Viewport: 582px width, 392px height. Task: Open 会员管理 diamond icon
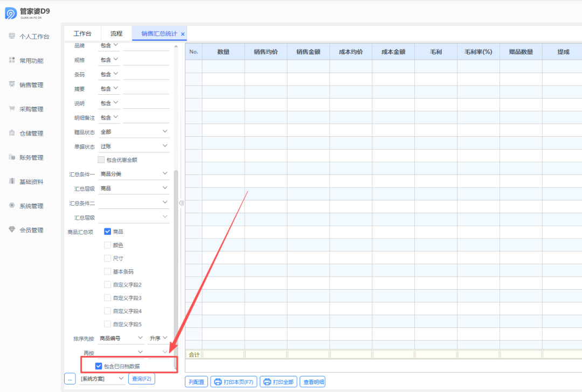pyautogui.click(x=12, y=229)
